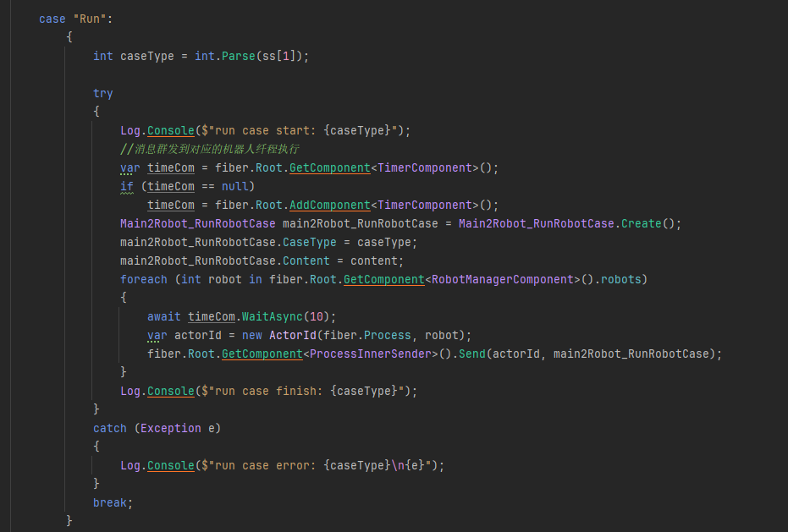Viewport: 788px width, 532px height.
Task: Click the Exception type in the catch clause
Action: point(170,428)
